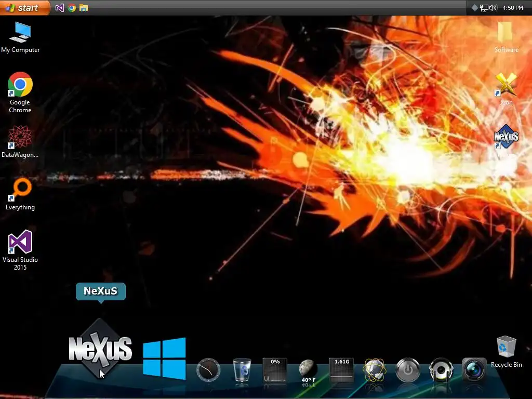The width and height of the screenshot is (532, 399).
Task: Select the Google Chrome desktop shortcut
Action: (x=20, y=92)
